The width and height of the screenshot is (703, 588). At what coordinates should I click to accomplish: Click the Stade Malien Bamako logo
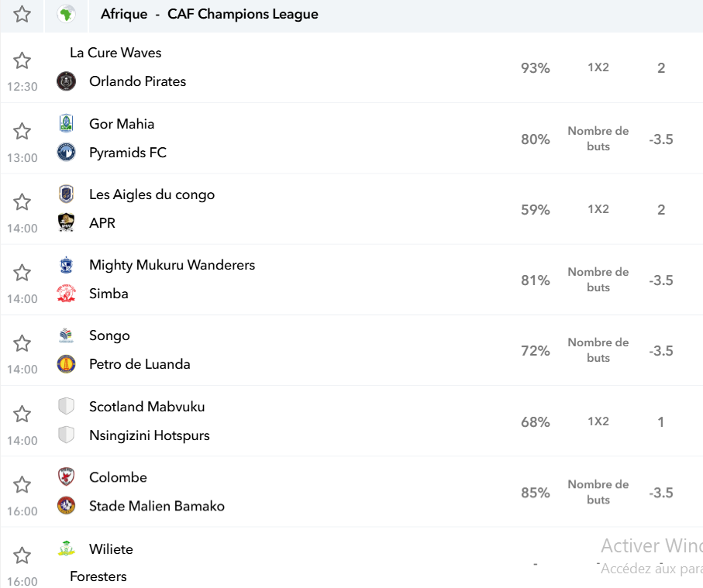coord(66,506)
